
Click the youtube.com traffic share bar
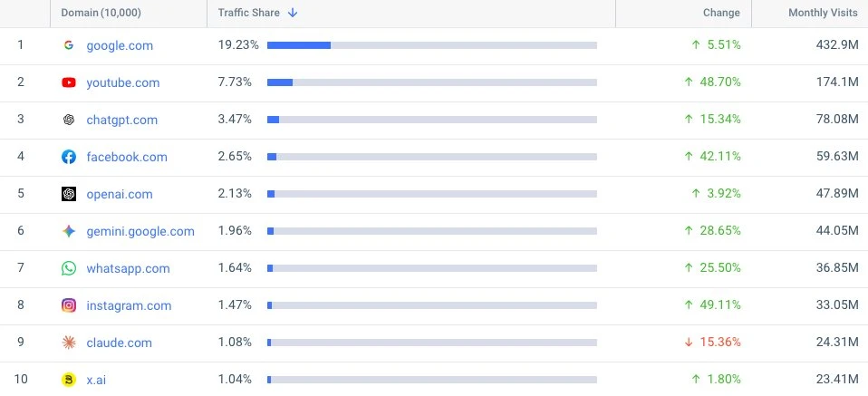click(432, 82)
